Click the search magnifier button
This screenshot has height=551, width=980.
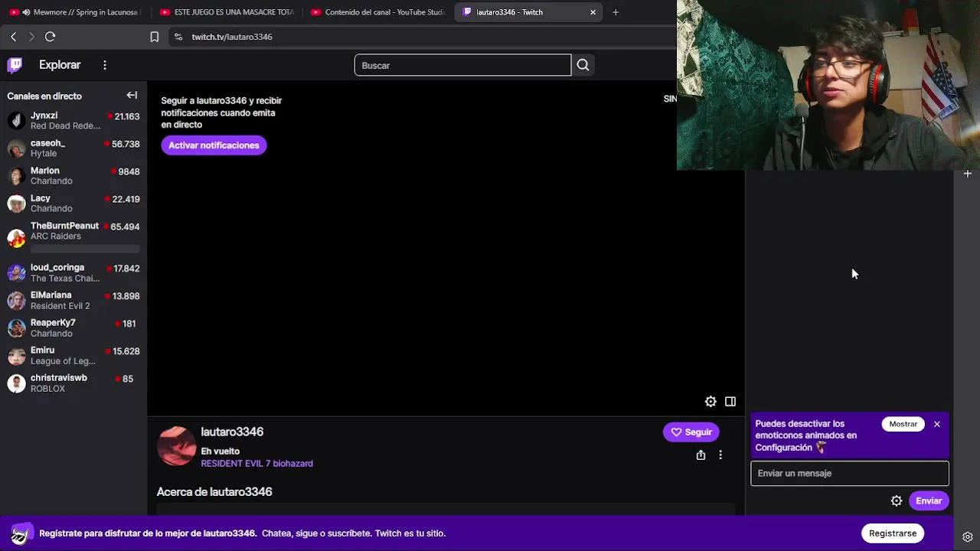coord(583,65)
